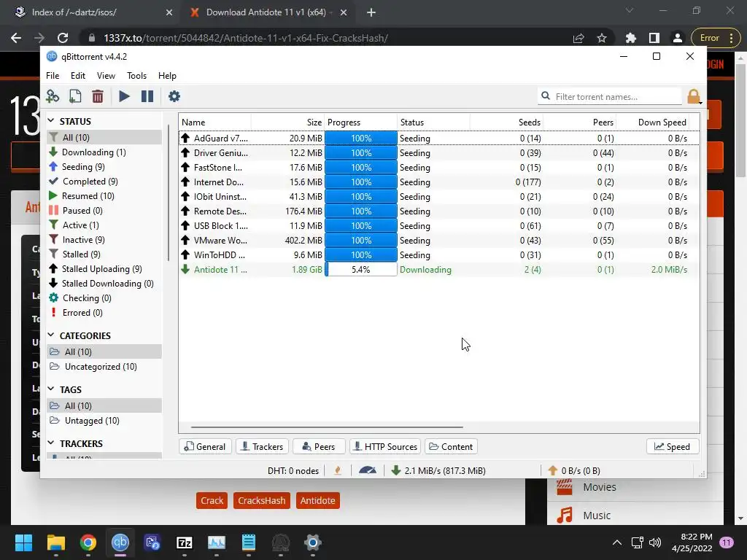Image resolution: width=747 pixels, height=560 pixels.
Task: Select the Active (1) status filter
Action: click(x=104, y=225)
